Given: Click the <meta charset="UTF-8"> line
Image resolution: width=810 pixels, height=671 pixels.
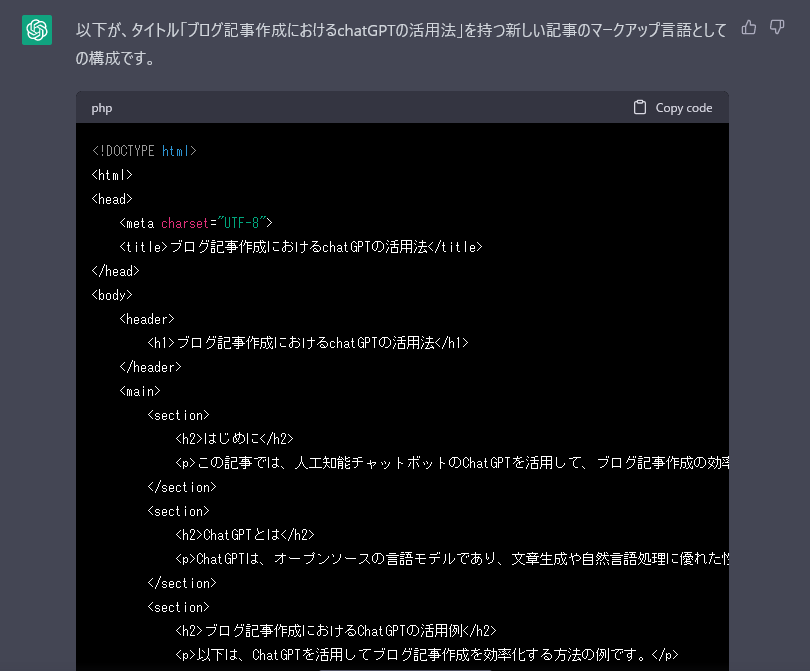Looking at the screenshot, I should (196, 223).
